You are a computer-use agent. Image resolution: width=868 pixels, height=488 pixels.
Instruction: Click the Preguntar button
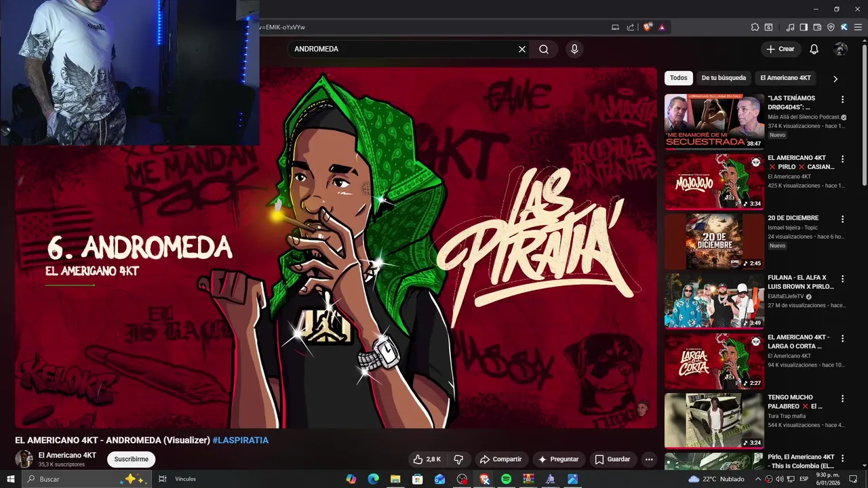[559, 460]
